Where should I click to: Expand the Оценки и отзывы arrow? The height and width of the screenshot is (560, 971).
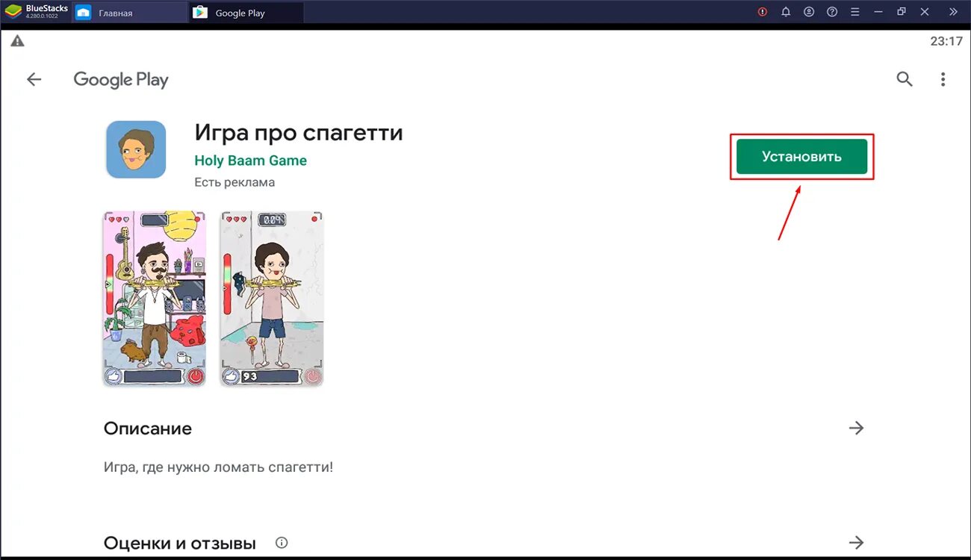click(856, 542)
